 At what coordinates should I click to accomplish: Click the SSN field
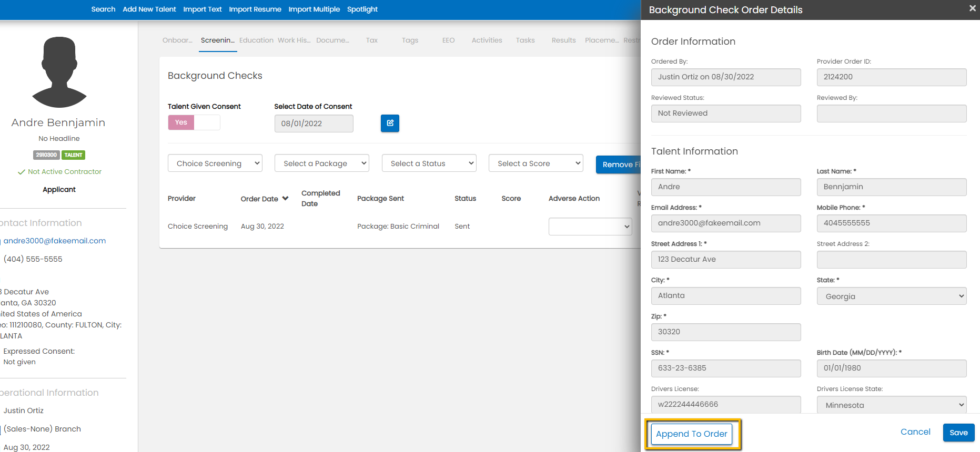tap(726, 368)
